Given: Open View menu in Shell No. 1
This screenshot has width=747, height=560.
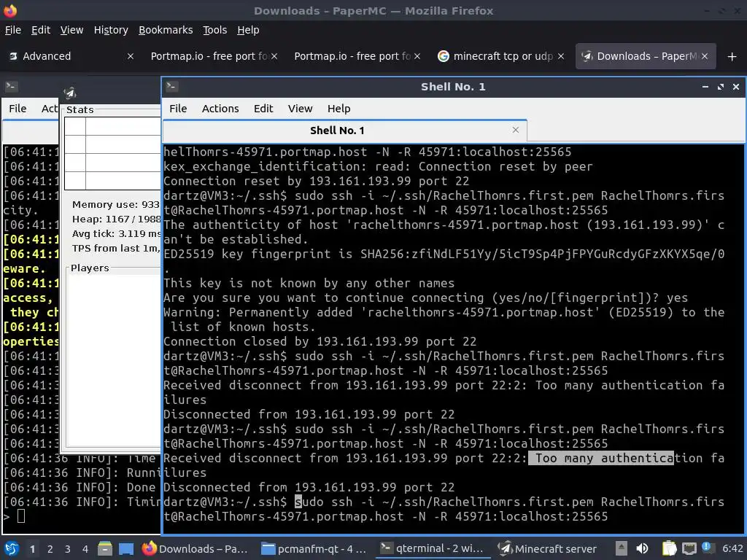Looking at the screenshot, I should 300,109.
